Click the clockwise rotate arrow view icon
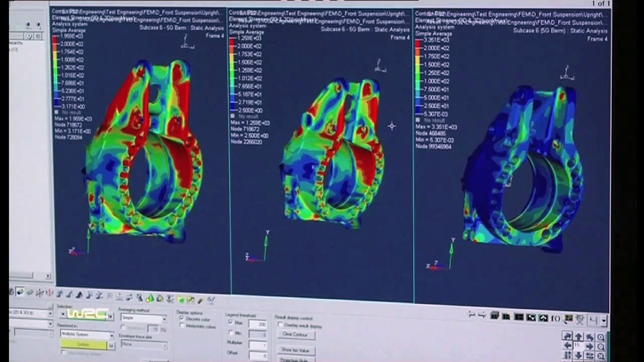This screenshot has width=644, height=362. [568, 336]
